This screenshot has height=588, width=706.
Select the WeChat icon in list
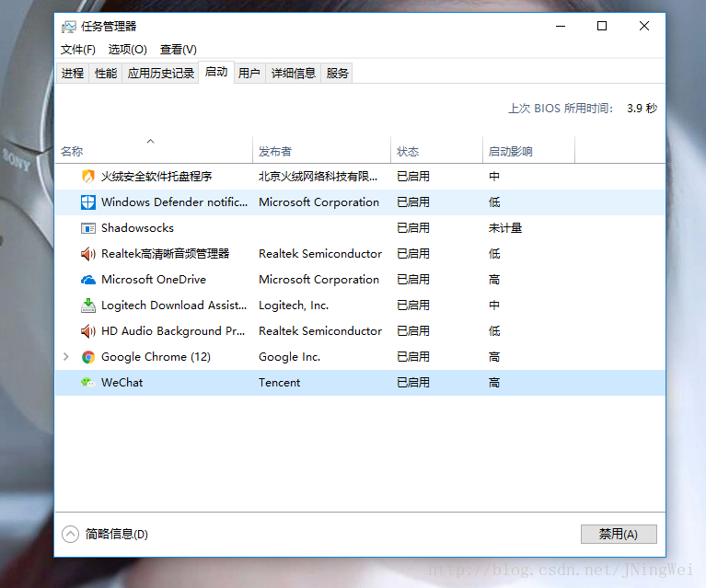[88, 383]
